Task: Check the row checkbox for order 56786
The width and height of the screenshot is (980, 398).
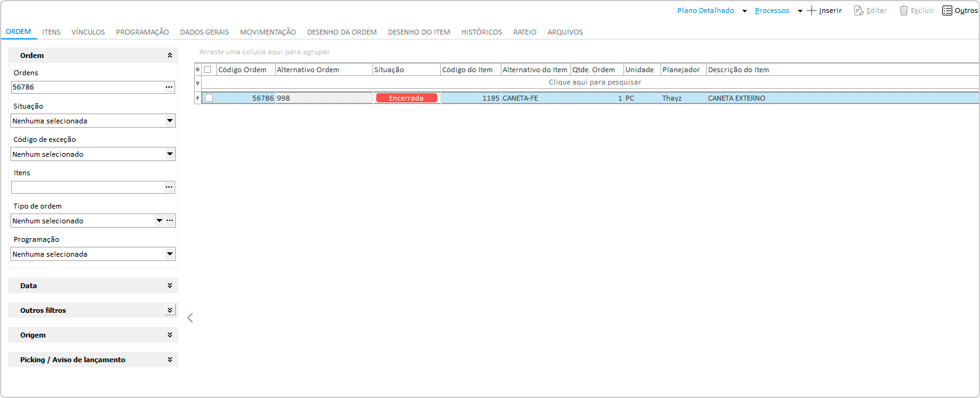Action: [x=209, y=98]
